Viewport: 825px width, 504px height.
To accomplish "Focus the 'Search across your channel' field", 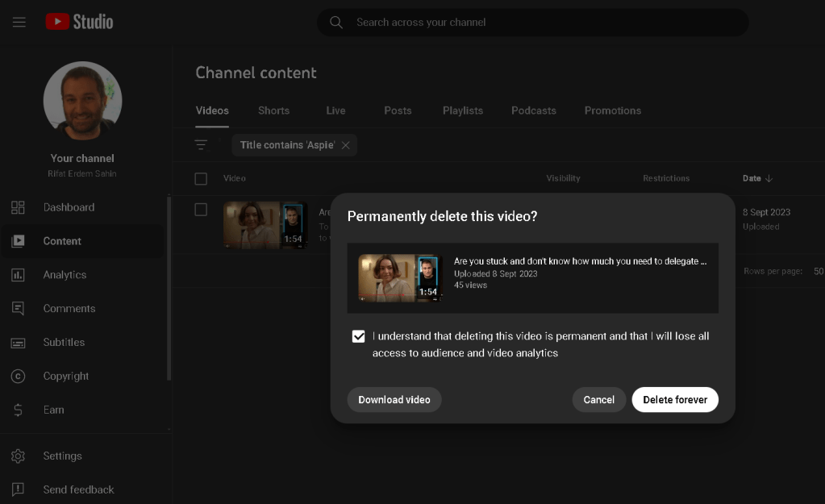I will (x=532, y=22).
